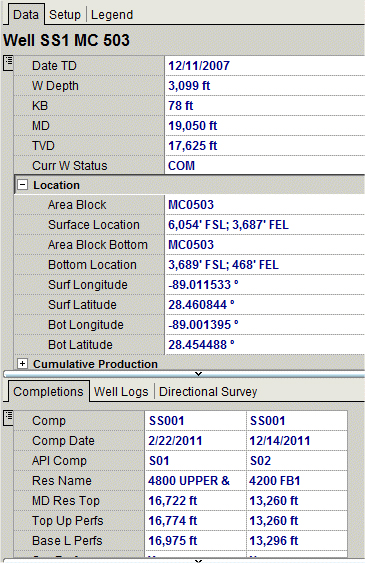Select Comp Date 12/14/2011 cell
The width and height of the screenshot is (365, 563).
[297, 441]
